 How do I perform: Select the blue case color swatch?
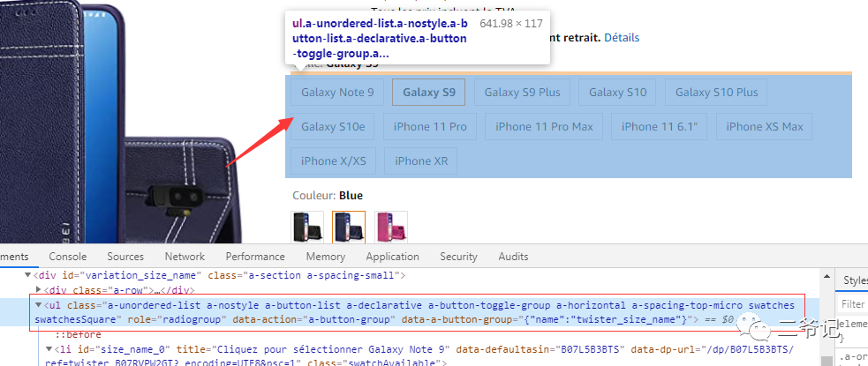tap(349, 228)
